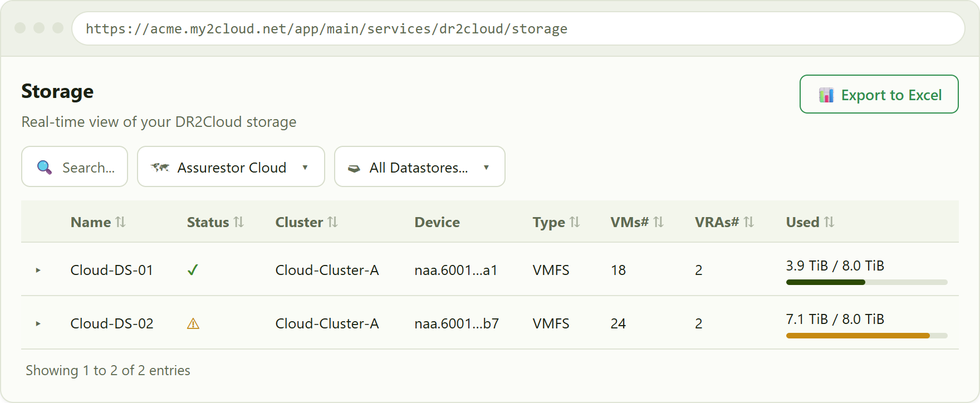Export to Excel

click(x=879, y=94)
